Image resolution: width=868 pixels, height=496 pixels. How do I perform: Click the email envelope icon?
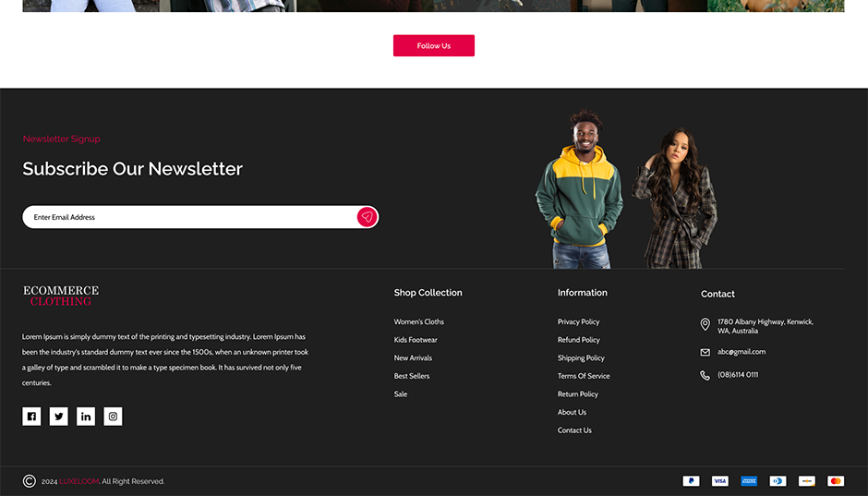coord(705,352)
